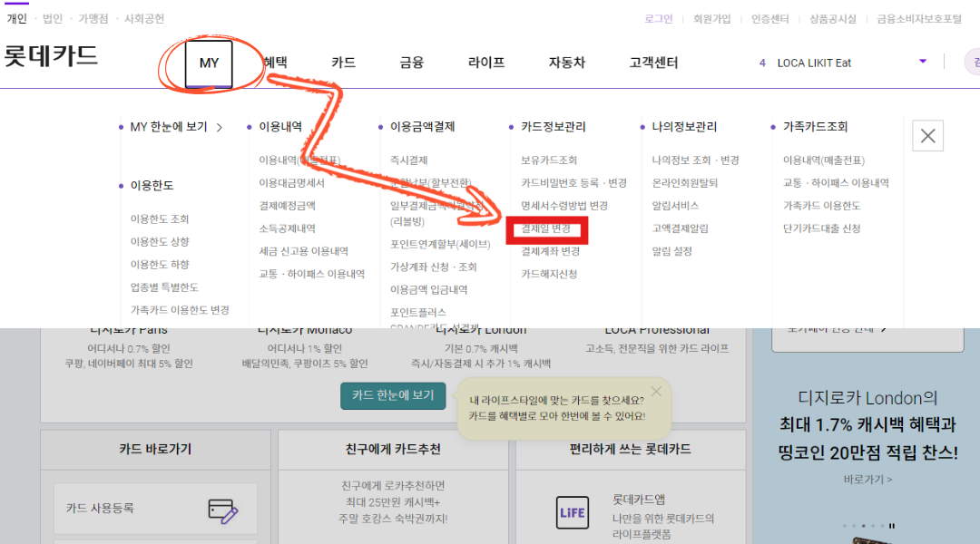Click the 회원가입 link
Image resolution: width=980 pixels, height=544 pixels.
coord(712,19)
